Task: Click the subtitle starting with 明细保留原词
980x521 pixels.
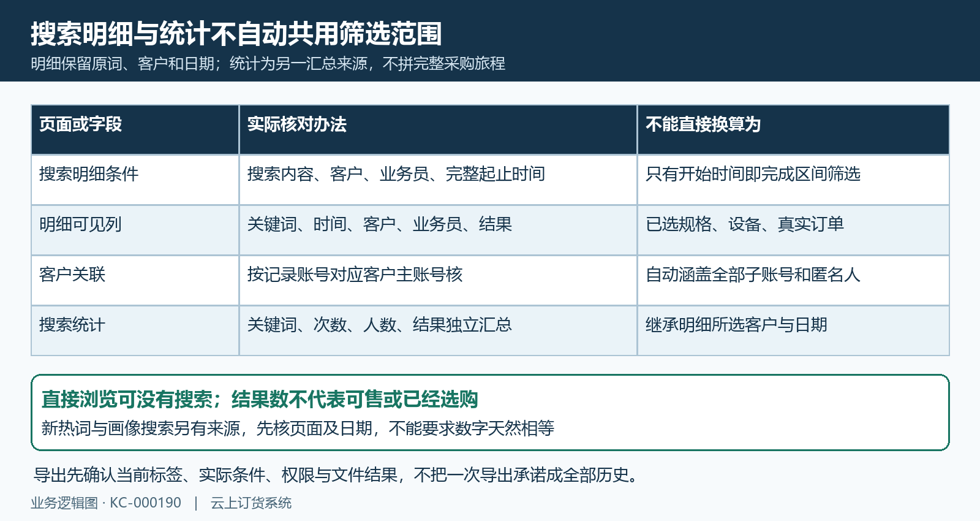Action: (268, 64)
